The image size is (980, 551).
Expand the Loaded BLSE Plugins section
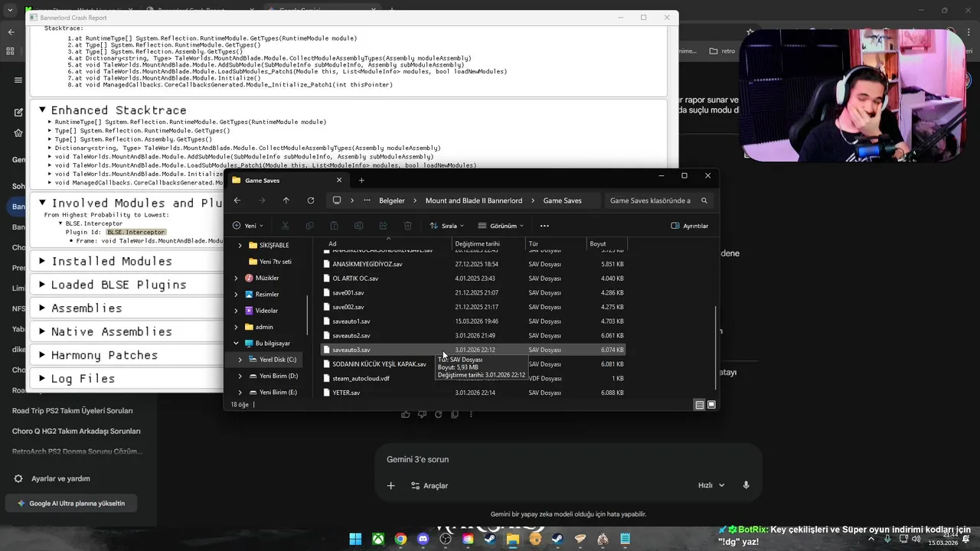tap(43, 285)
